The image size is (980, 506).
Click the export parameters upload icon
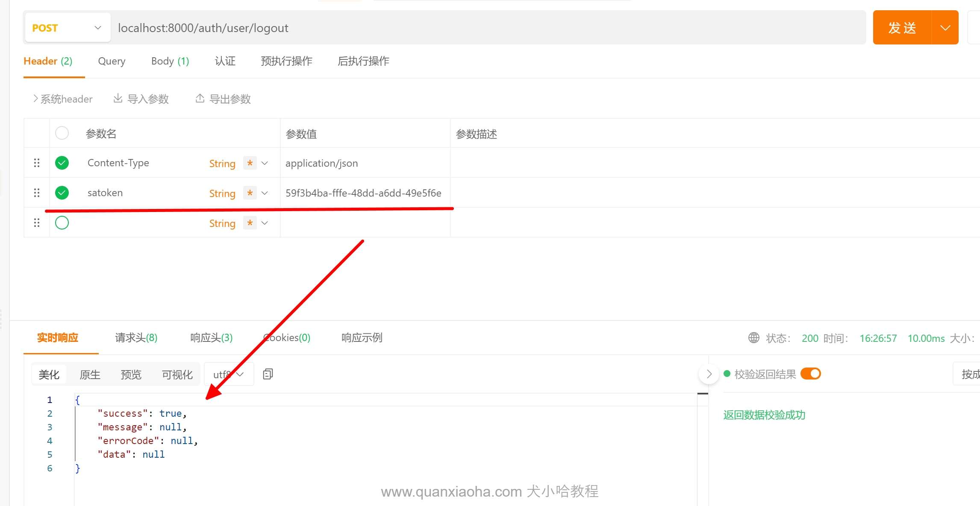(200, 99)
